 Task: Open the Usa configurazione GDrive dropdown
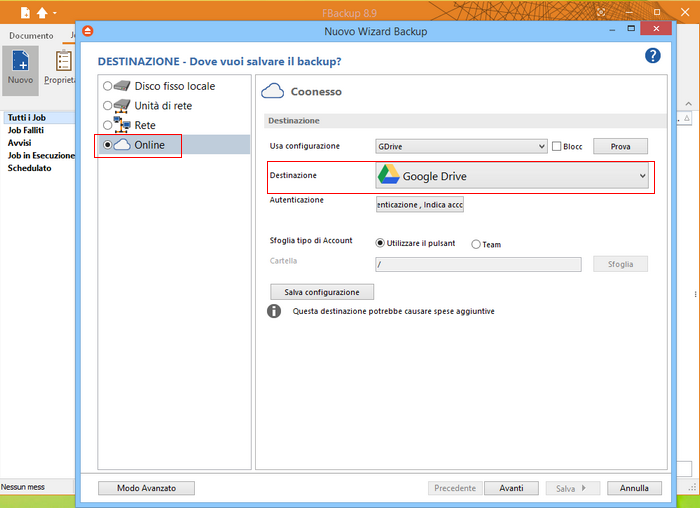point(461,146)
